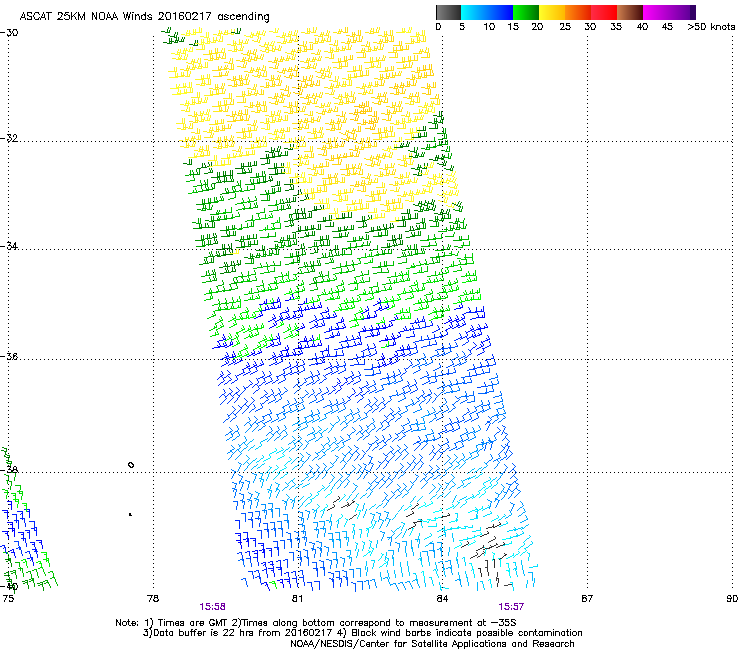Click the '-40' latitude axis label
This screenshot has height=650, width=740.
tap(9, 587)
